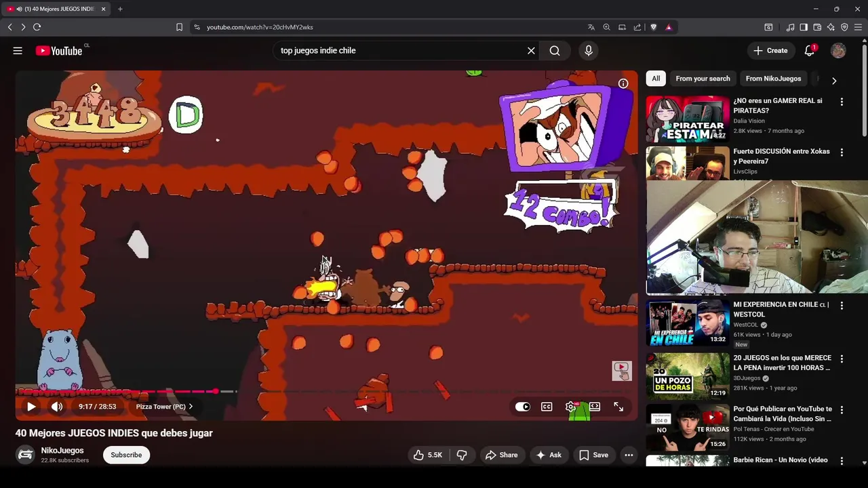Start voice search with microphone
Image resolution: width=868 pixels, height=488 pixels.
coord(589,51)
